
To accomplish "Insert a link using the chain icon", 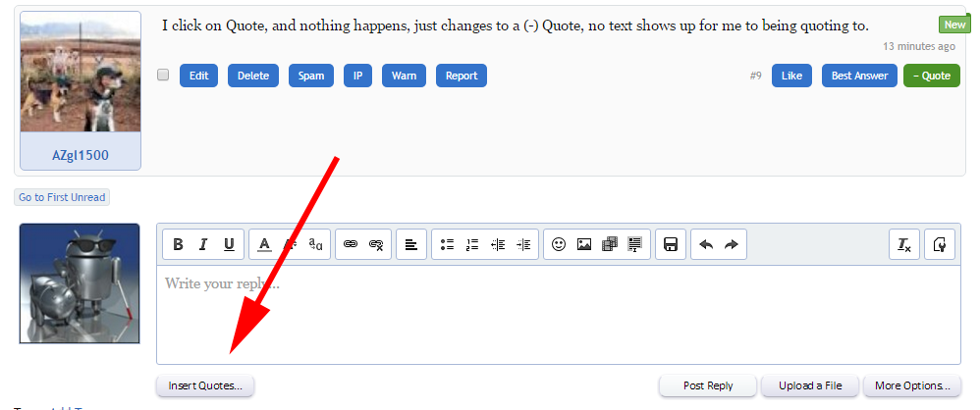I will click(x=351, y=245).
